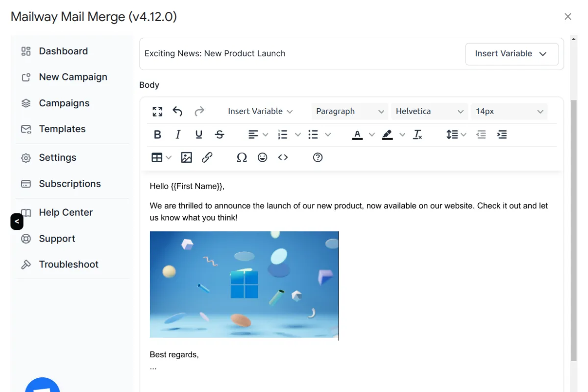This screenshot has width=588, height=392.
Task: Toggle bold formatting
Action: pos(157,134)
